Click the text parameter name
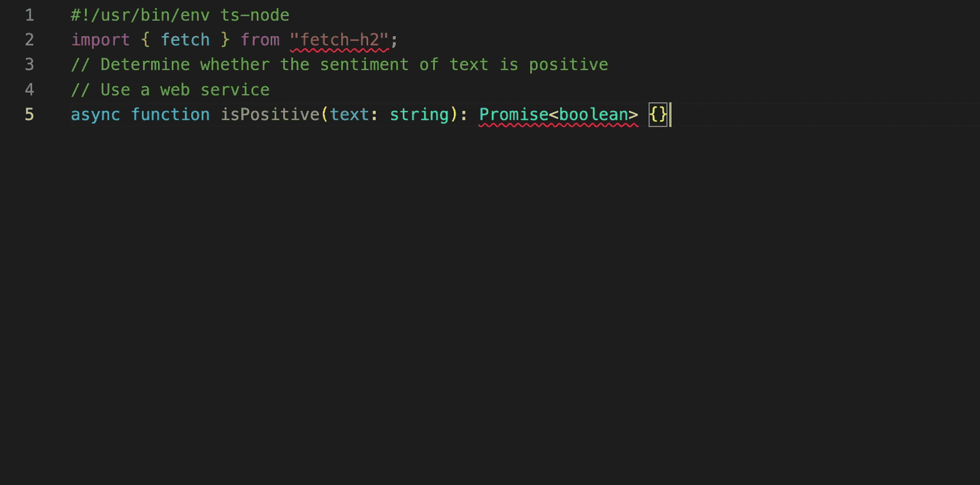Screen dimensions: 980x485 coord(350,114)
